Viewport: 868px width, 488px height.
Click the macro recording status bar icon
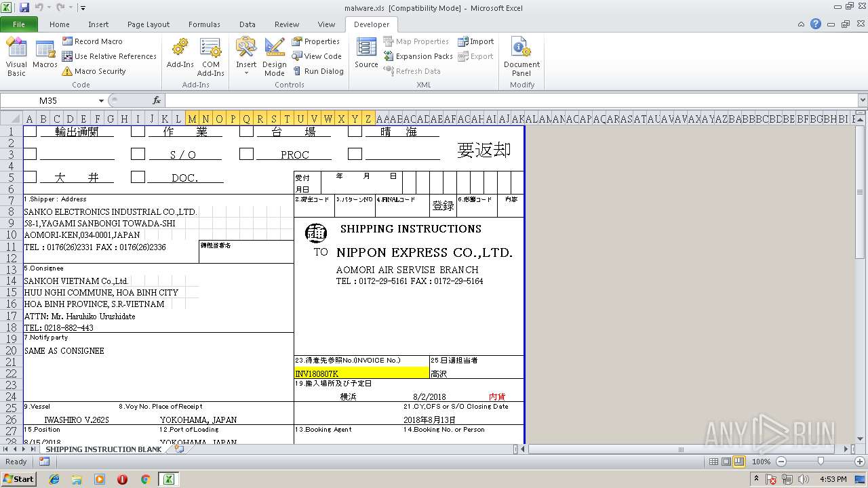(x=45, y=462)
